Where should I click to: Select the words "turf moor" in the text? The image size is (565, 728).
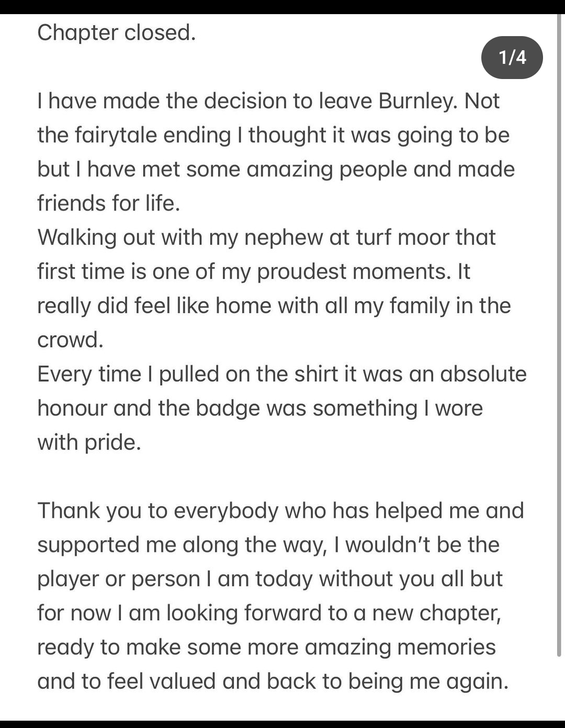(x=402, y=237)
